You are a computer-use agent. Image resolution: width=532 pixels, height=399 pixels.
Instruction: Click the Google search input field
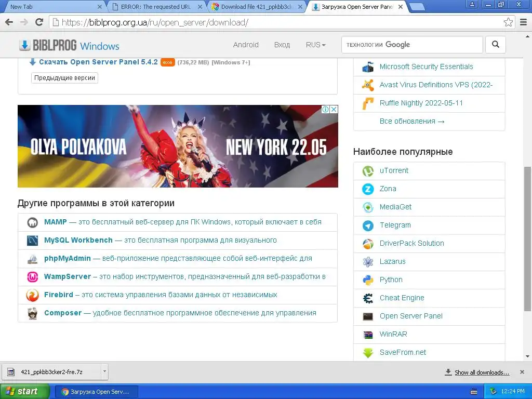(x=412, y=45)
